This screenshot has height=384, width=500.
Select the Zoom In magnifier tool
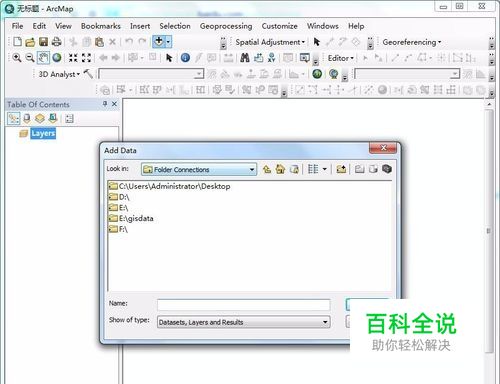point(17,58)
